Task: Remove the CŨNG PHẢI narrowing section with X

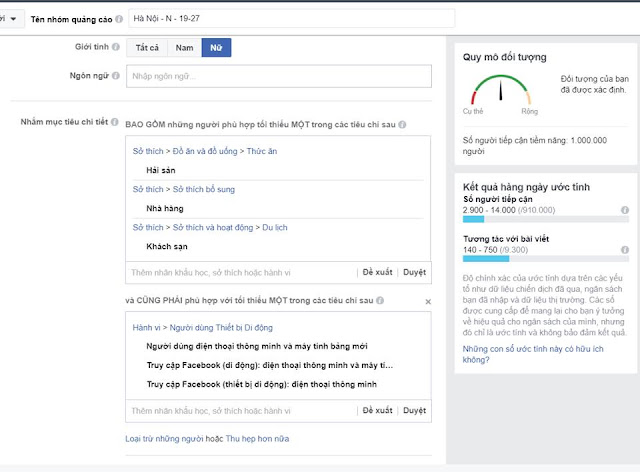Action: pos(428,302)
